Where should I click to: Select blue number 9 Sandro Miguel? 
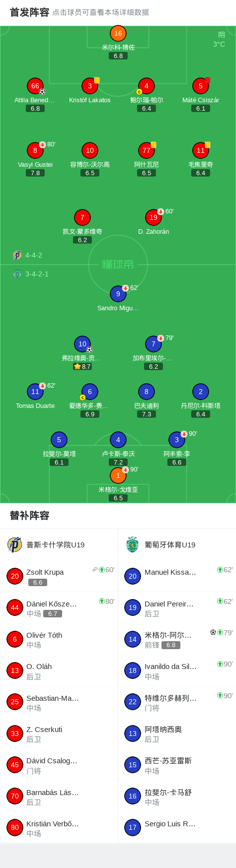[118, 294]
